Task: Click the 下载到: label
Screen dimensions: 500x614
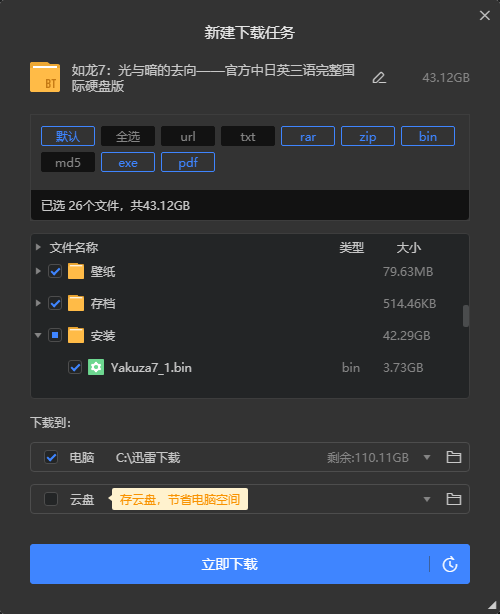Action: [51, 423]
